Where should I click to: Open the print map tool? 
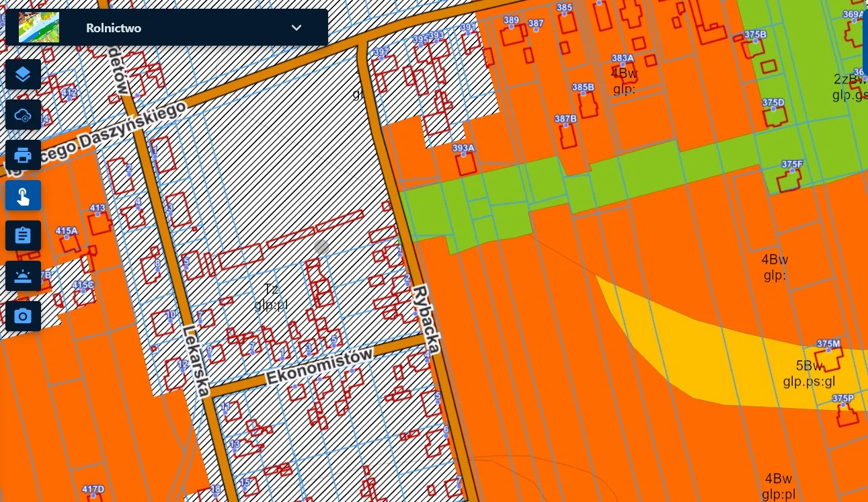(x=24, y=155)
